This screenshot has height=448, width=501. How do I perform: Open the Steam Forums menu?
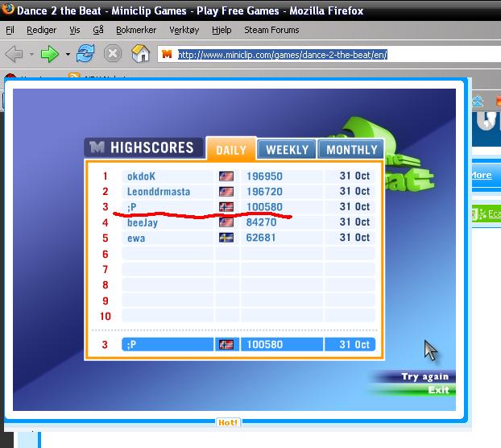(271, 30)
